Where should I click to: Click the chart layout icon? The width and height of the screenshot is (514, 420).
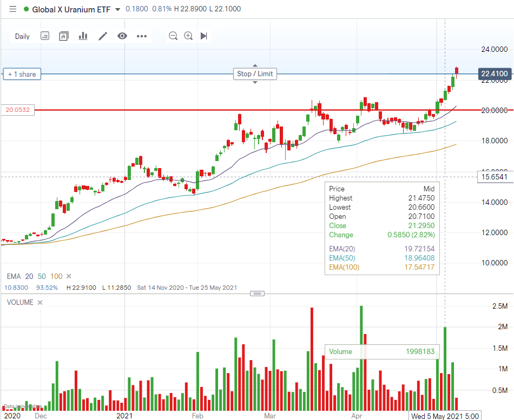(x=64, y=36)
